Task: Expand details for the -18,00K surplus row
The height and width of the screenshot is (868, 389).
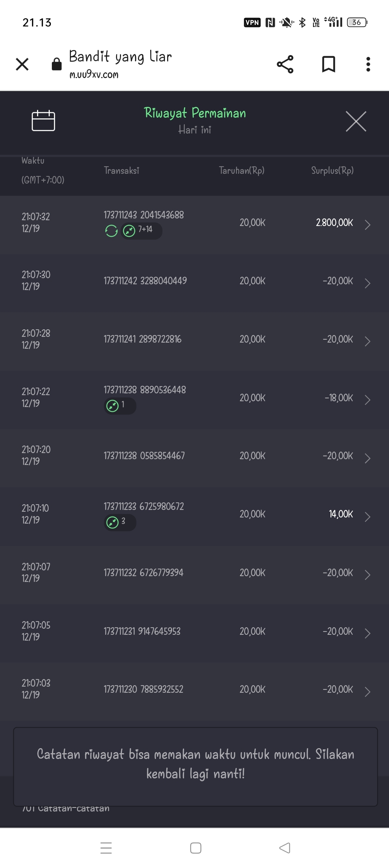Action: [367, 400]
